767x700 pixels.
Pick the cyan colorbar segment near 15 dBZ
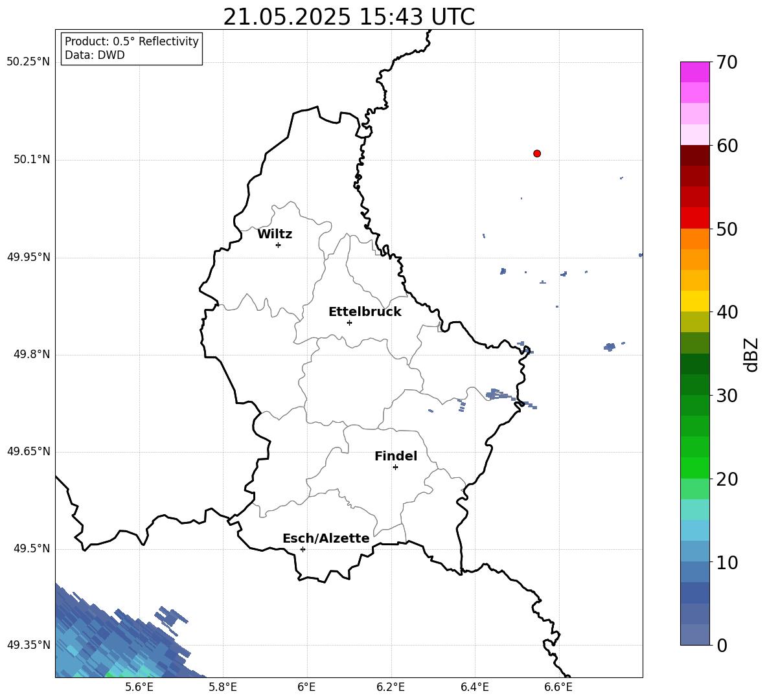pos(694,530)
